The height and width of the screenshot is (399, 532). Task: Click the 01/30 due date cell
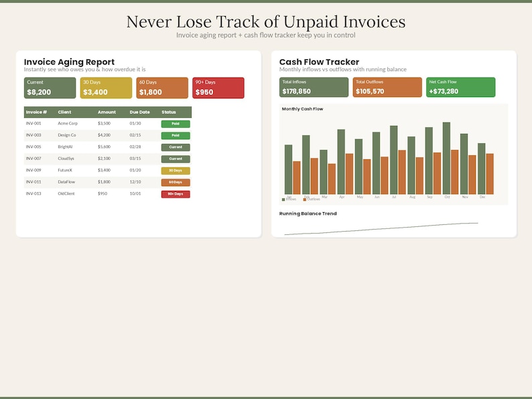pyautogui.click(x=135, y=123)
